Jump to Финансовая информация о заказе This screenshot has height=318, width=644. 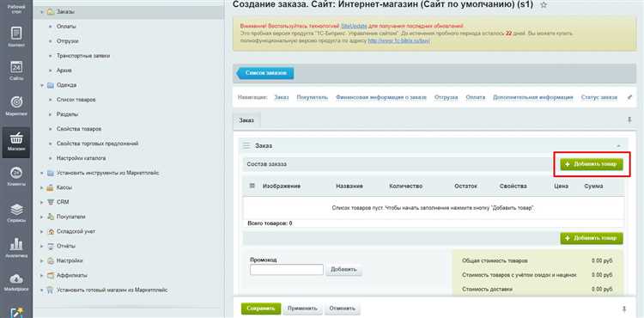(381, 97)
